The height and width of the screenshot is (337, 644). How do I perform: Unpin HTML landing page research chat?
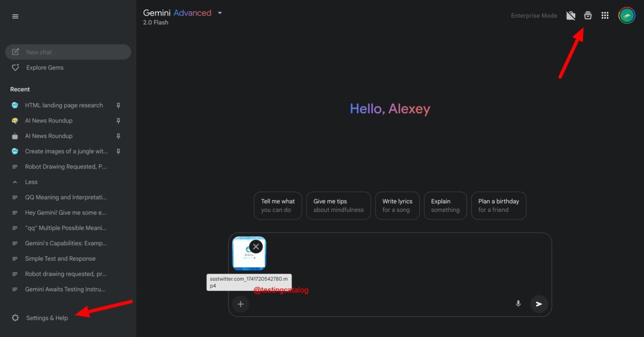click(x=119, y=106)
